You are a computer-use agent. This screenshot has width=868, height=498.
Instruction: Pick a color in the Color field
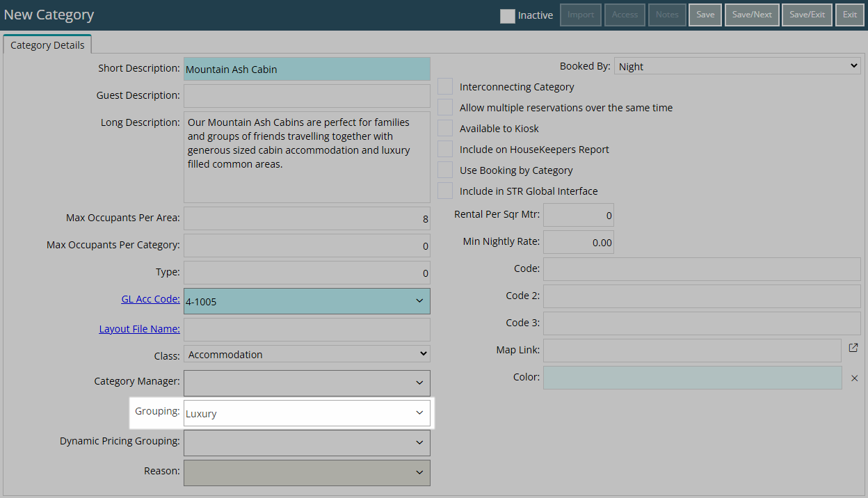(x=692, y=378)
